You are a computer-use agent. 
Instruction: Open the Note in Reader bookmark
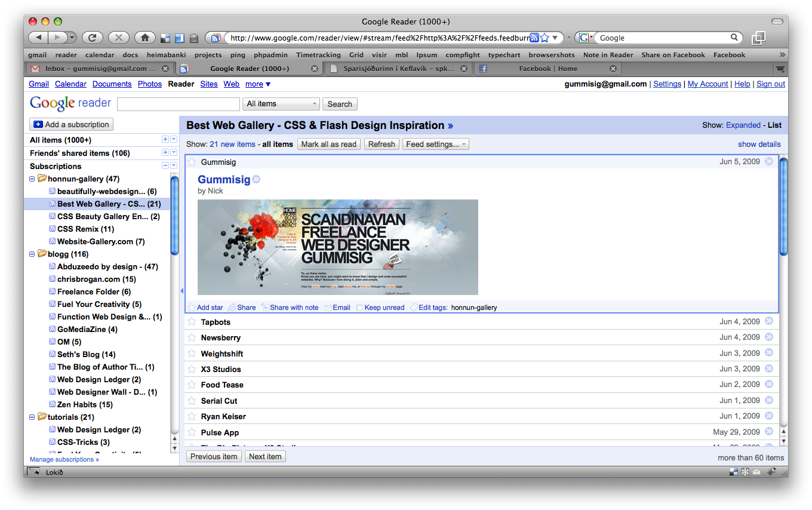(608, 55)
